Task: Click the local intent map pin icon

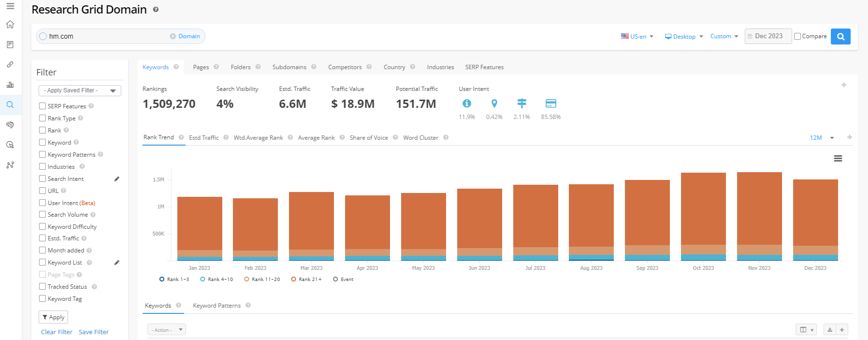Action: (494, 103)
